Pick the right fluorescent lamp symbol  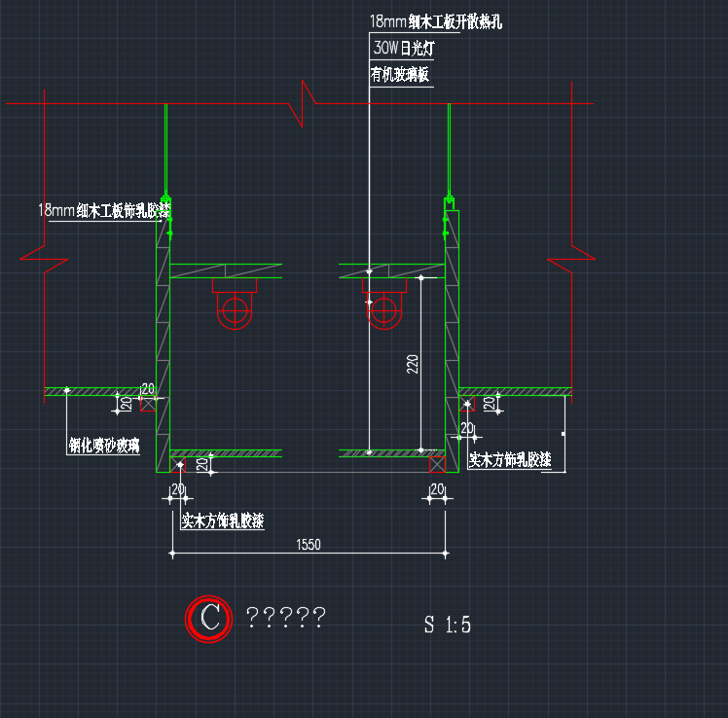point(384,304)
